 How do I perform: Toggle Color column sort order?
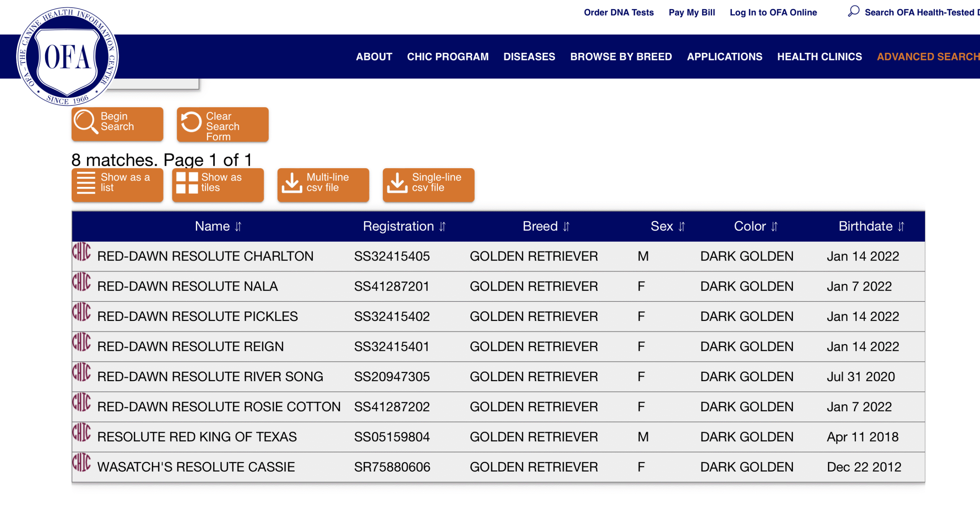[774, 227]
